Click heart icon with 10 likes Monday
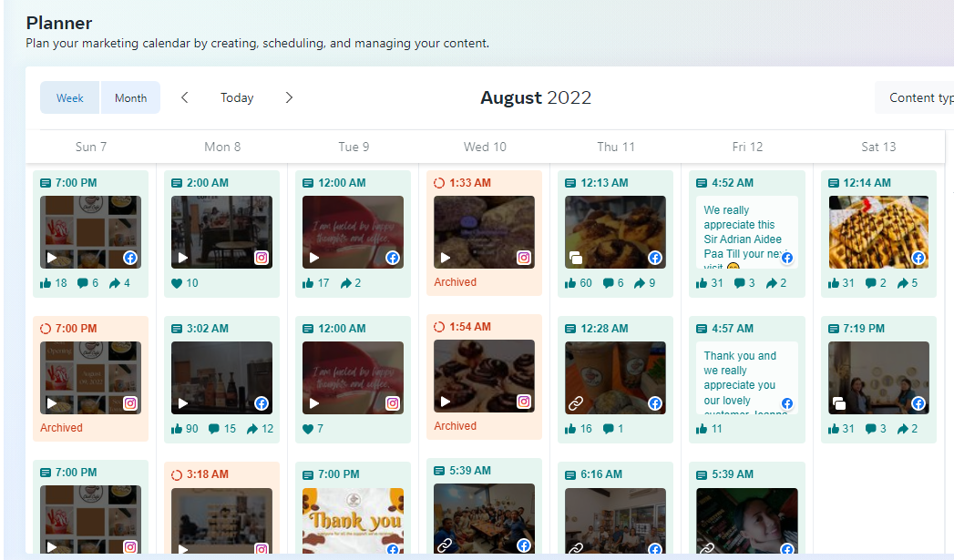Screen dimensions: 954x560 pos(177,283)
